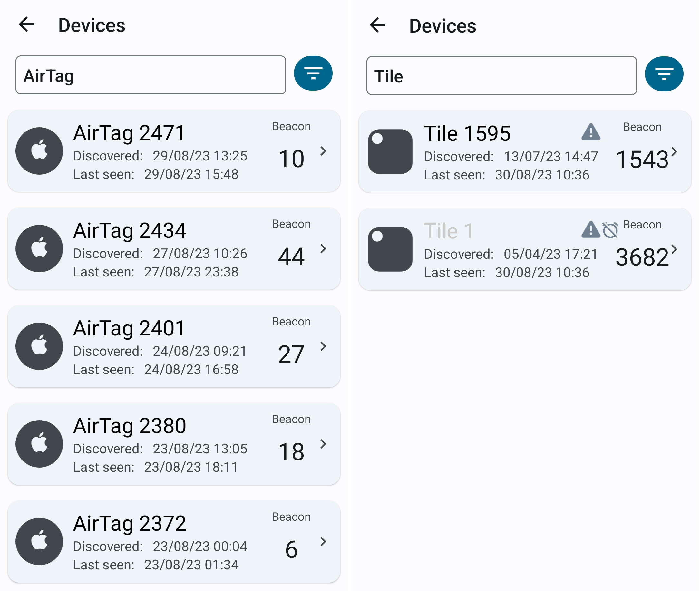Click the warning triangle on Tile 1
Image resolution: width=700 pixels, height=591 pixels.
point(591,230)
